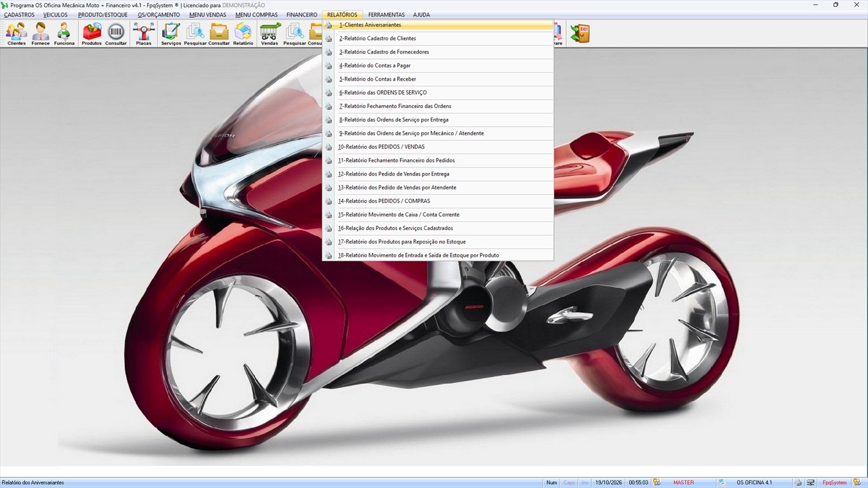Select 4-Relatório do Contas a Pagar
This screenshot has width=868, height=488.
438,65
